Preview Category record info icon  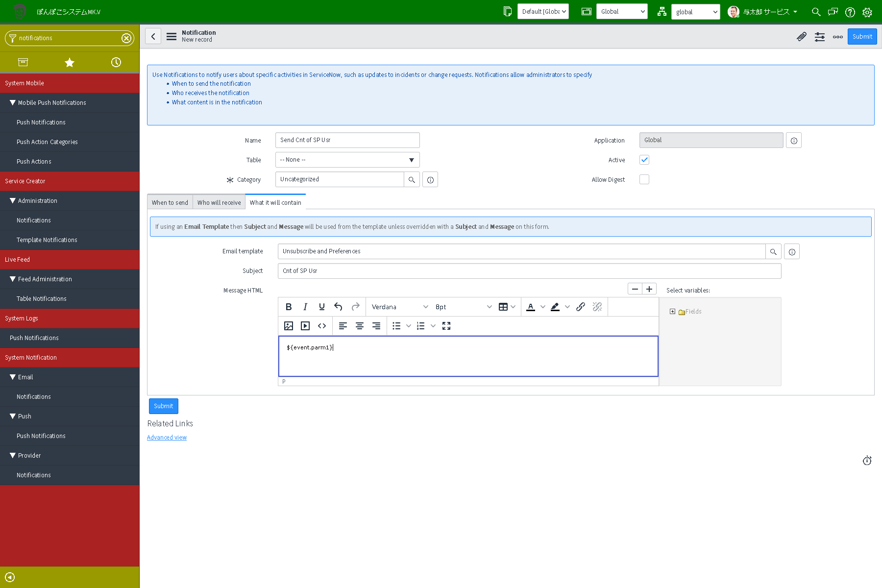[x=430, y=180]
